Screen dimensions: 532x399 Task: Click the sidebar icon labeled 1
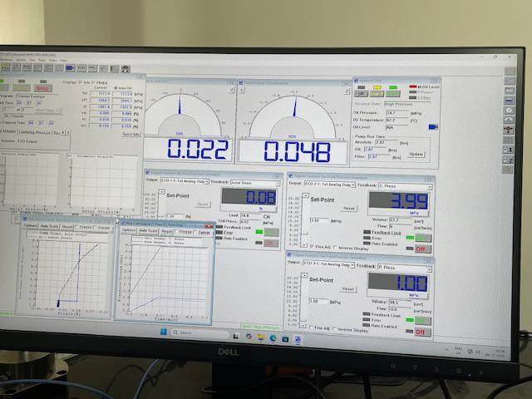coord(508,150)
